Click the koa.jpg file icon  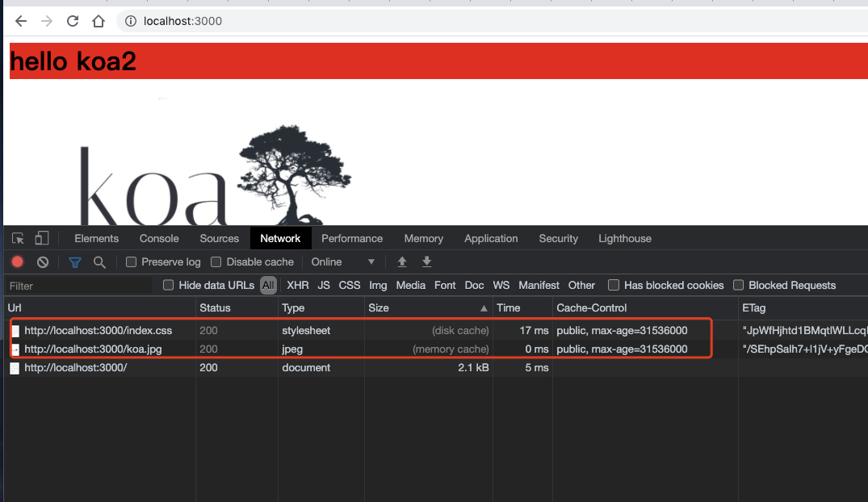[x=15, y=349]
